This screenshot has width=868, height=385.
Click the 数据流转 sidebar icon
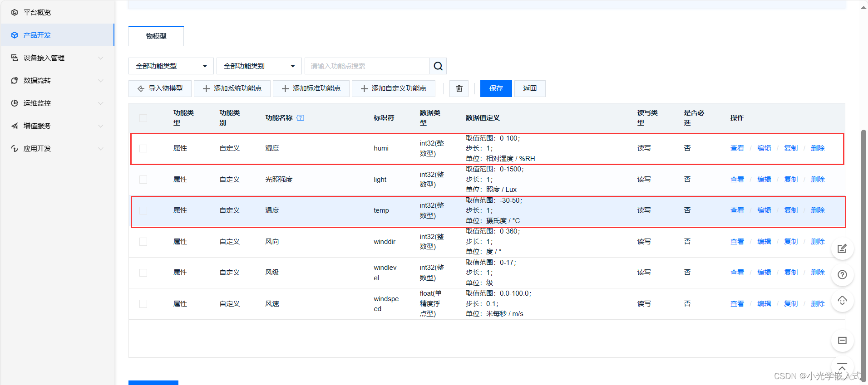pyautogui.click(x=15, y=80)
